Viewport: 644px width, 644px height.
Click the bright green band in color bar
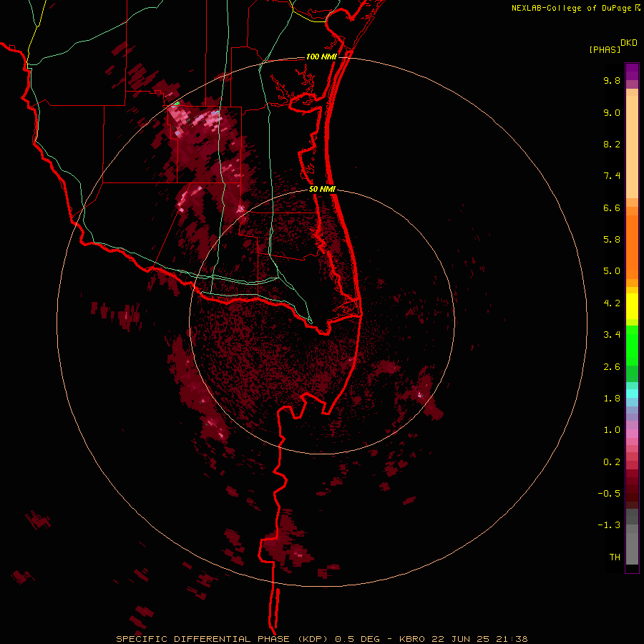tap(632, 346)
